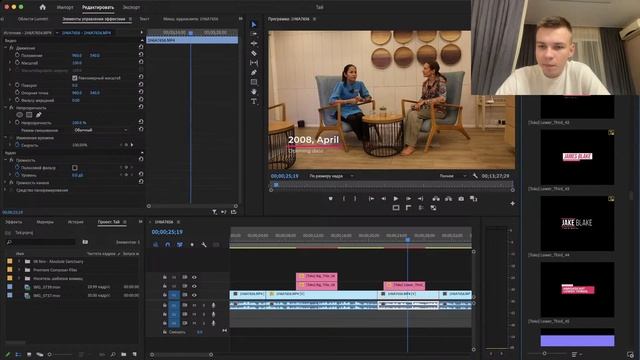The image size is (640, 360).
Task: Open timeline wrench display settings
Action: tap(204, 244)
